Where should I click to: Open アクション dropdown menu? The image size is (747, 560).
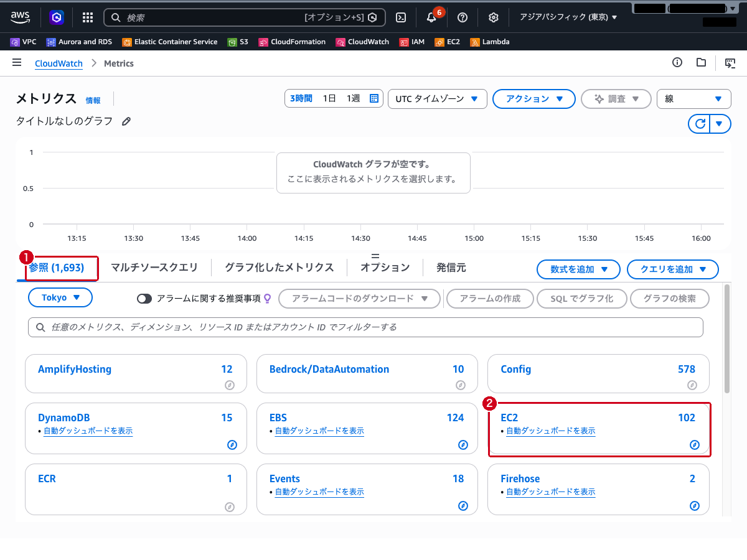[534, 99]
